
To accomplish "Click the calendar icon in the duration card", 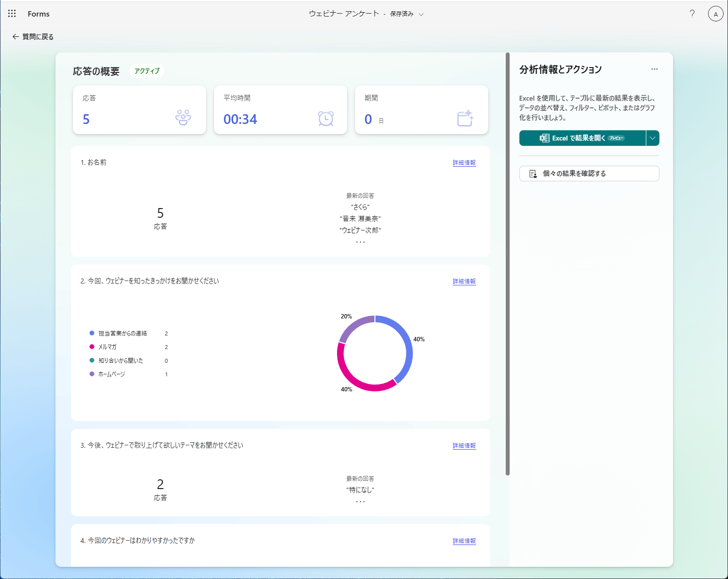I will pos(465,118).
